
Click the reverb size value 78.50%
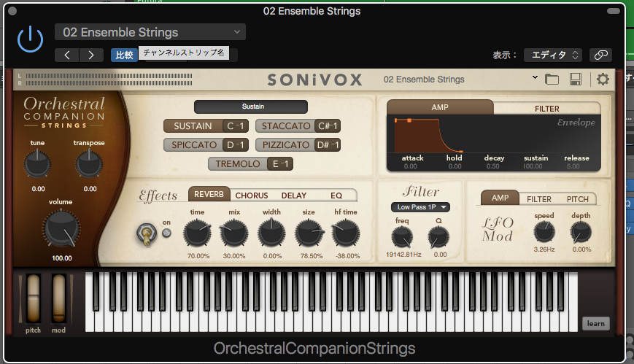312,256
